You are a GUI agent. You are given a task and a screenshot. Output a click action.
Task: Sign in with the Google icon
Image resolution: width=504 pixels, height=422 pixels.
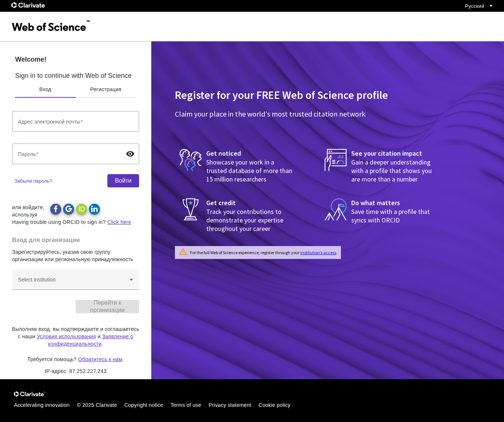pyautogui.click(x=69, y=209)
